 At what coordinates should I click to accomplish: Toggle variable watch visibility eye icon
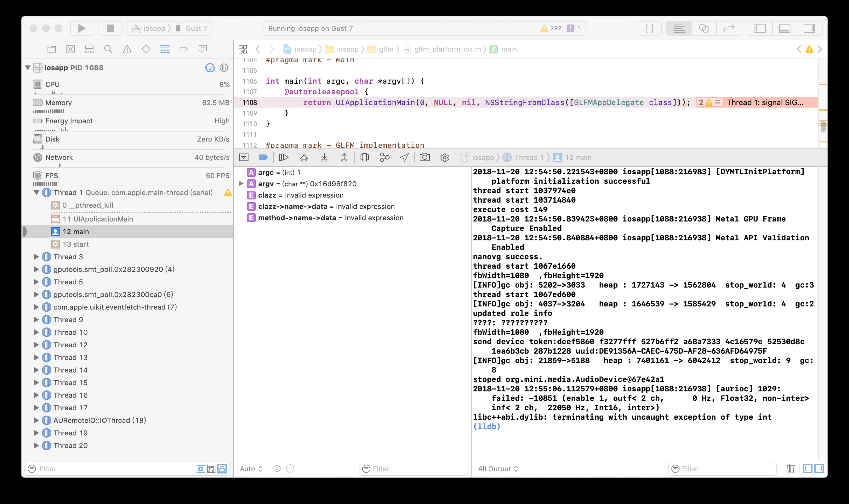pyautogui.click(x=277, y=469)
